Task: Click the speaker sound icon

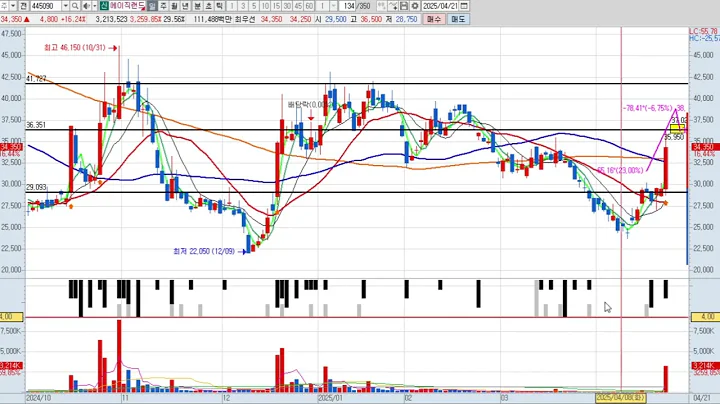Action: (86, 6)
